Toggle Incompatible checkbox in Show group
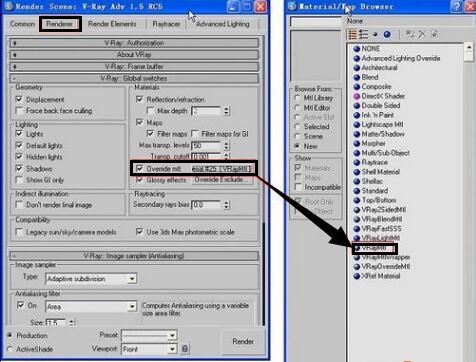Viewport: 476px width, 362px height. point(298,187)
